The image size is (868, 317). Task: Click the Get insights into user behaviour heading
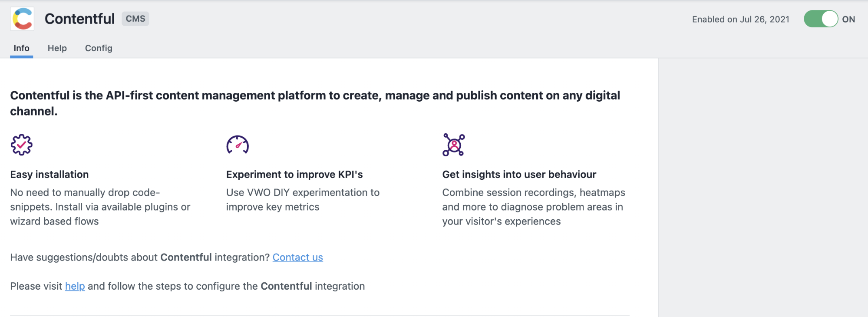pyautogui.click(x=519, y=175)
